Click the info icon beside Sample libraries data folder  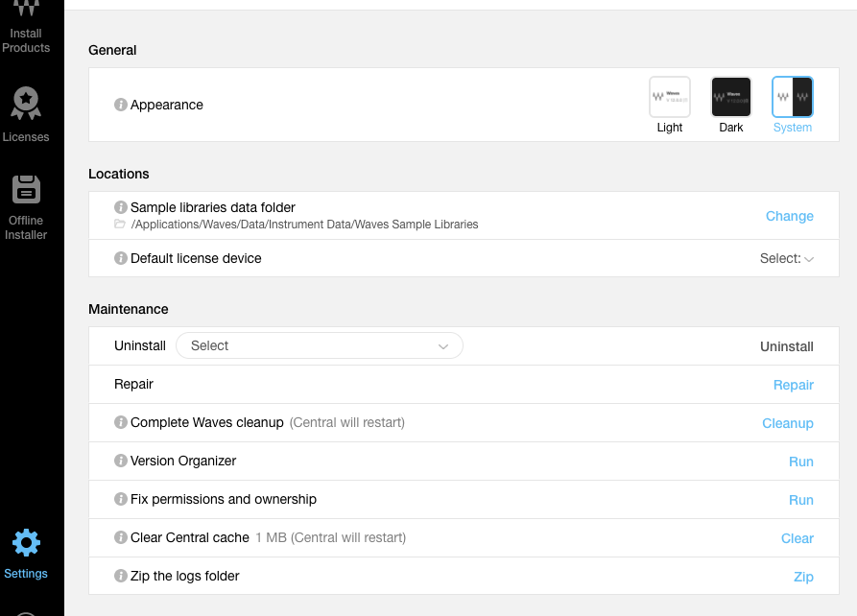[x=120, y=207]
